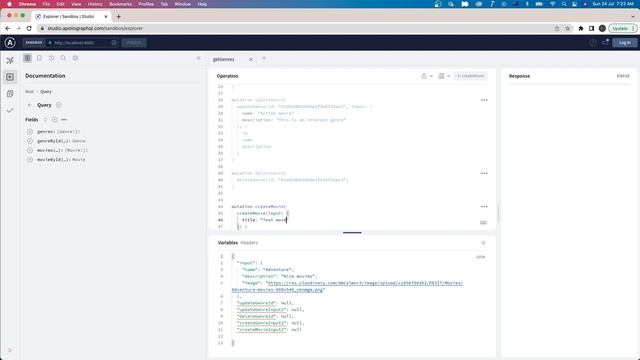Add a new operation tab
Image resolution: width=640 pixels, height=360 pixels.
(x=264, y=58)
